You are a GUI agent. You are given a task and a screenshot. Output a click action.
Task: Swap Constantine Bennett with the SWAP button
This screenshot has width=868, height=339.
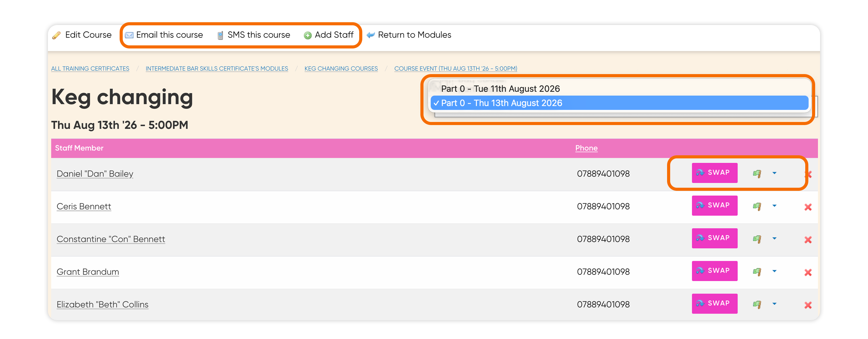pyautogui.click(x=714, y=238)
